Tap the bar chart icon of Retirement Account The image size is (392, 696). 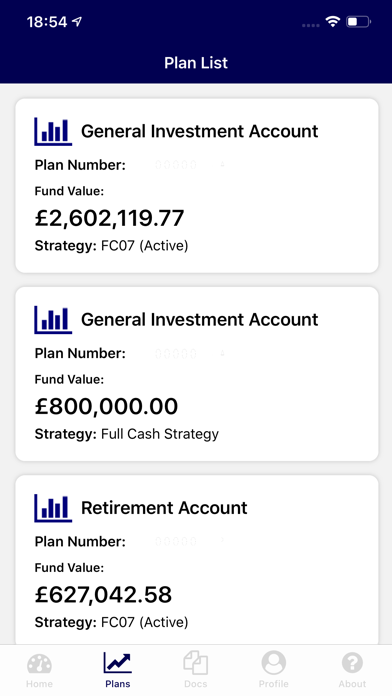point(53,508)
